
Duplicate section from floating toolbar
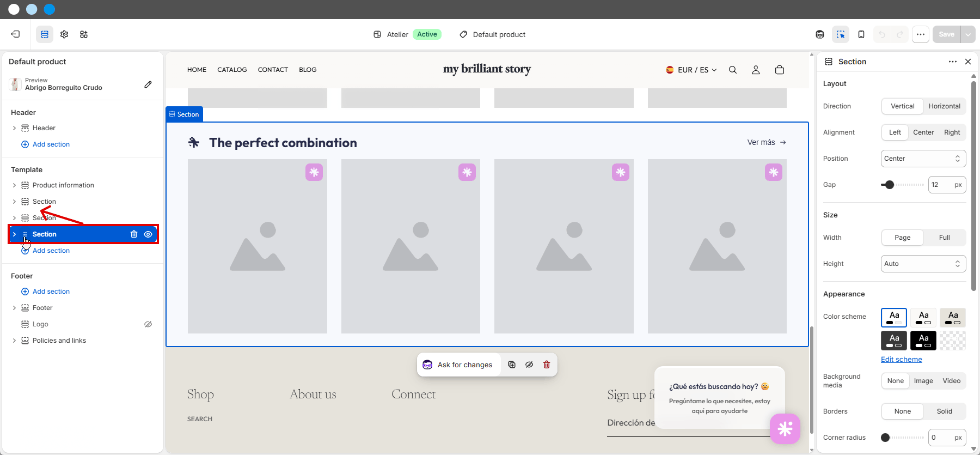[512, 365]
